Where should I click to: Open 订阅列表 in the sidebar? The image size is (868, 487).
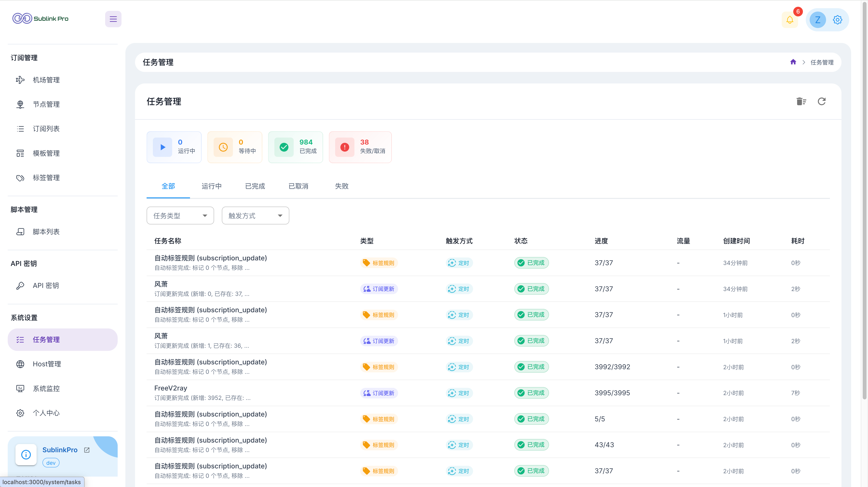coord(63,128)
